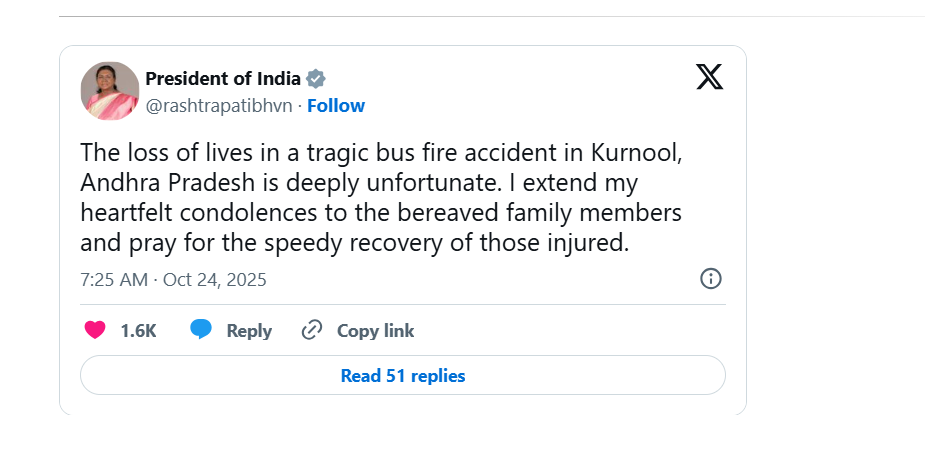The image size is (925, 472).
Task: Open the X logo in the tweet corner
Action: click(709, 77)
